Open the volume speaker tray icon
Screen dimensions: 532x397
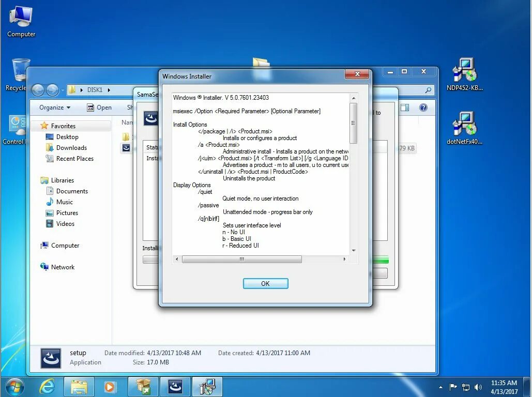point(478,387)
